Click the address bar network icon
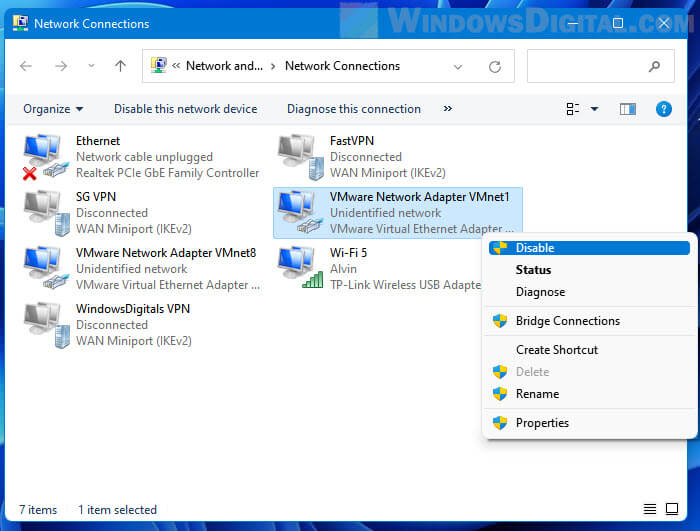 tap(158, 65)
